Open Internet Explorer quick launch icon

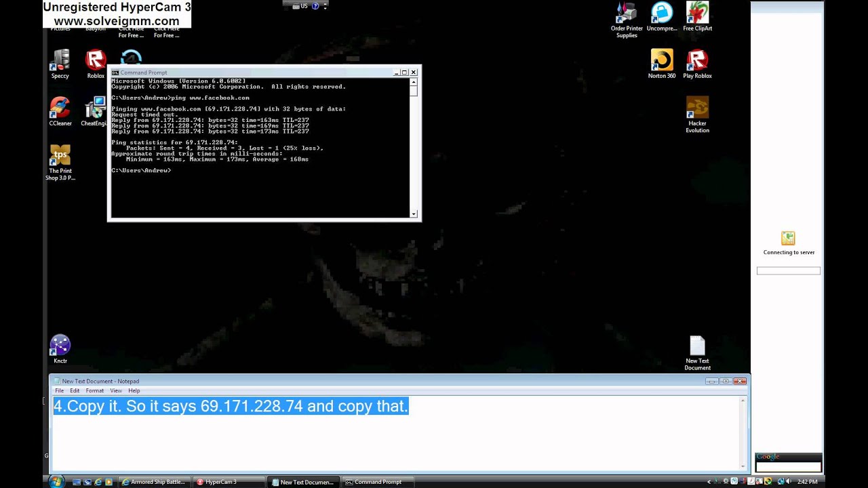98,482
